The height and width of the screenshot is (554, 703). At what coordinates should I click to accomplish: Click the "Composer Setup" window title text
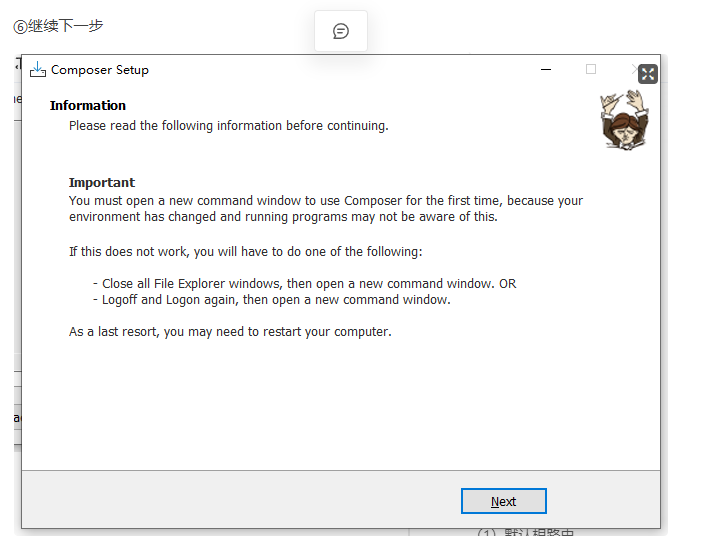[x=100, y=70]
